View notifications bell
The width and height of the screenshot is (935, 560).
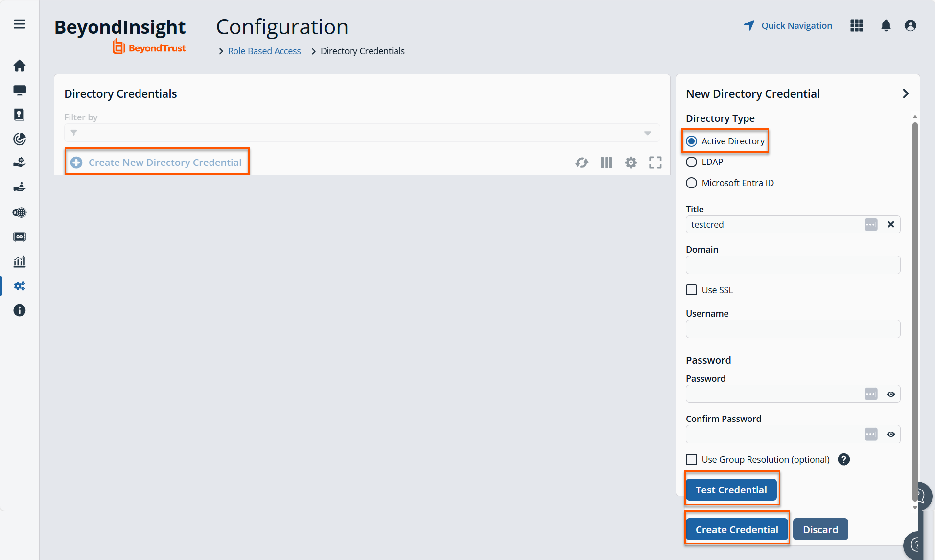pos(886,25)
